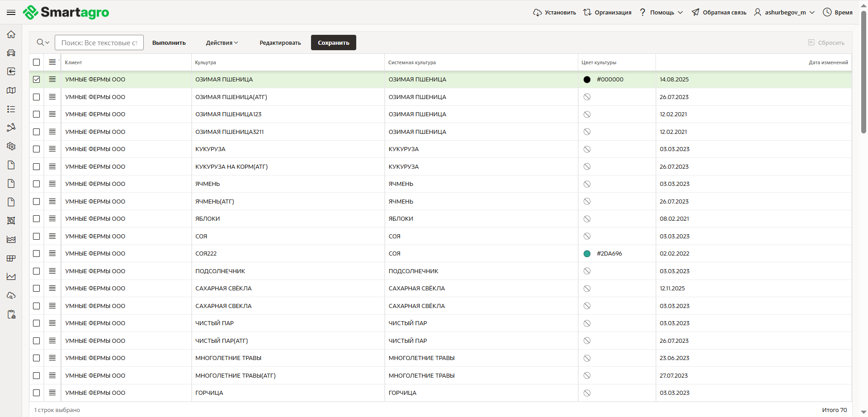The image size is (868, 417).
Task: Uncheck the selected ОЗИМАЯ ПШЕНИЦА row checkbox
Action: point(37,79)
